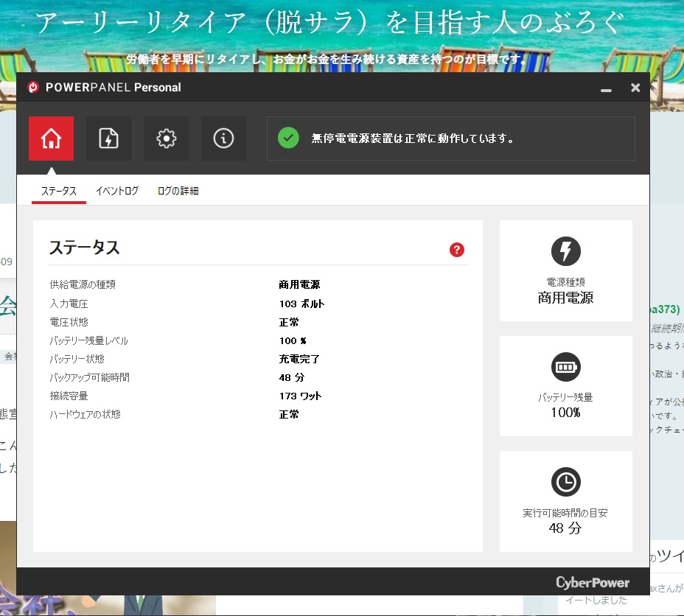Click the green checkmark status icon

click(x=288, y=139)
